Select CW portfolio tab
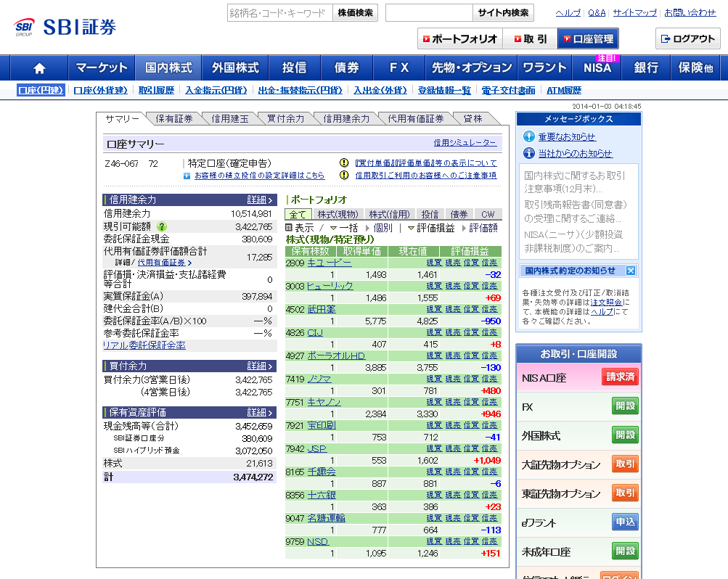The height and width of the screenshot is (579, 728). 488,214
